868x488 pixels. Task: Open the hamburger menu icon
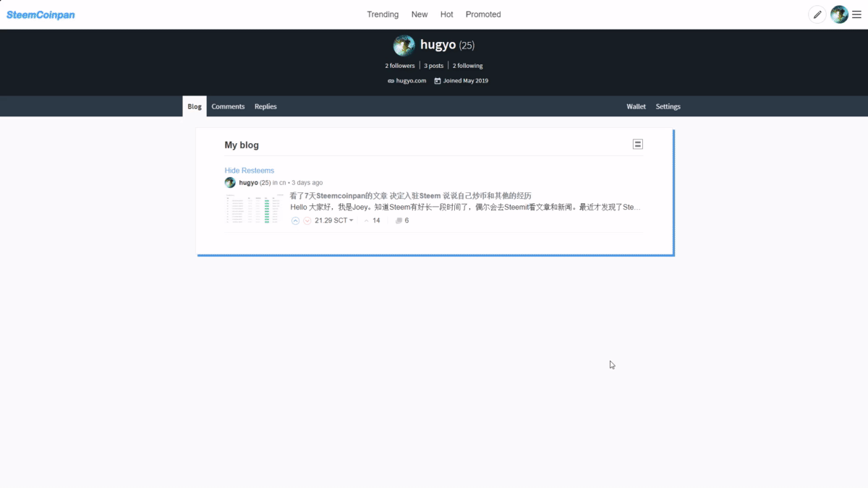[856, 14]
